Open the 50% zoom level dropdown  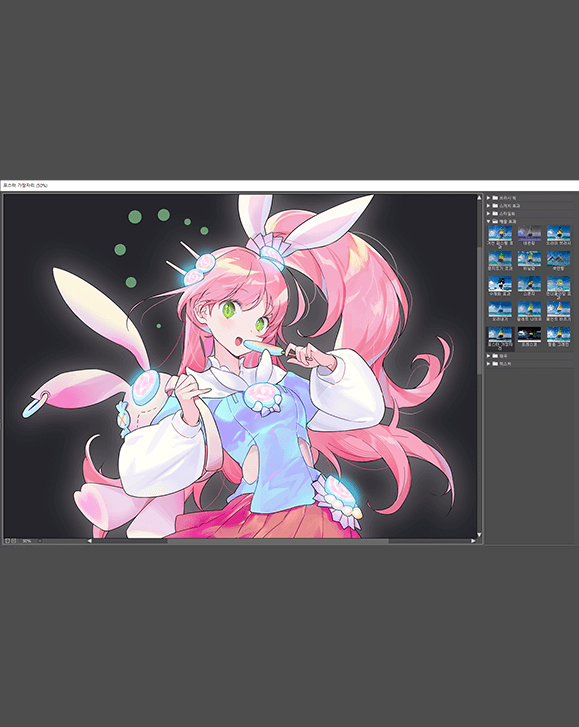tap(40, 541)
